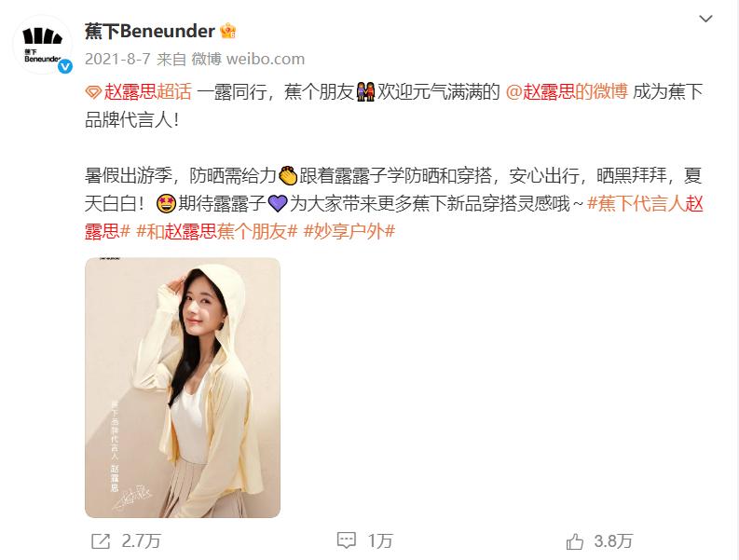The image size is (739, 560).
Task: Click the blue verified badge on avatar
Action: (x=65, y=66)
